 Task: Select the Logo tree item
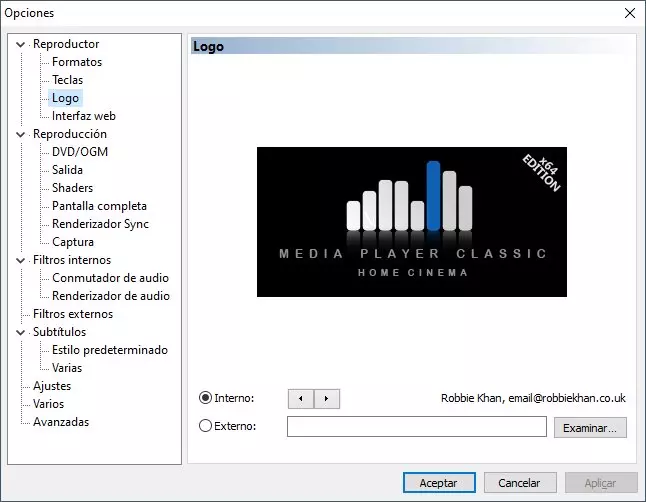(65, 98)
